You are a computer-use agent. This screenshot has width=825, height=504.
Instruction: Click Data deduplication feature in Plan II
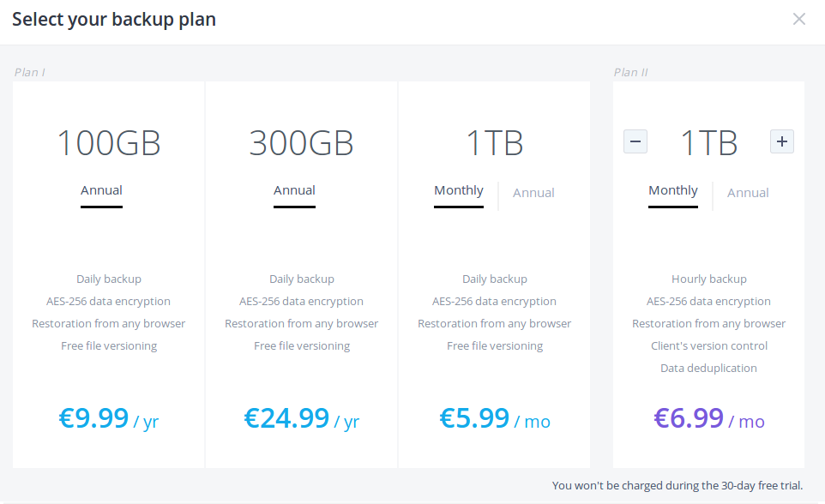coord(708,368)
